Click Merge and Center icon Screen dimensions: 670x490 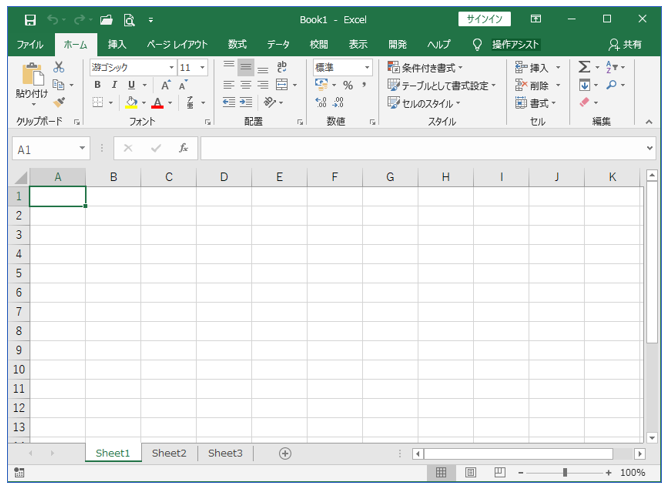[282, 85]
